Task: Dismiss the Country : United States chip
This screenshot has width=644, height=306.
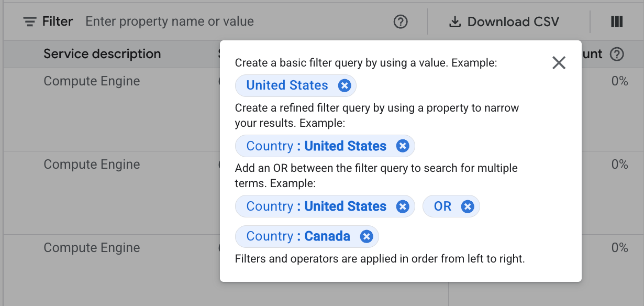Action: coord(403,146)
